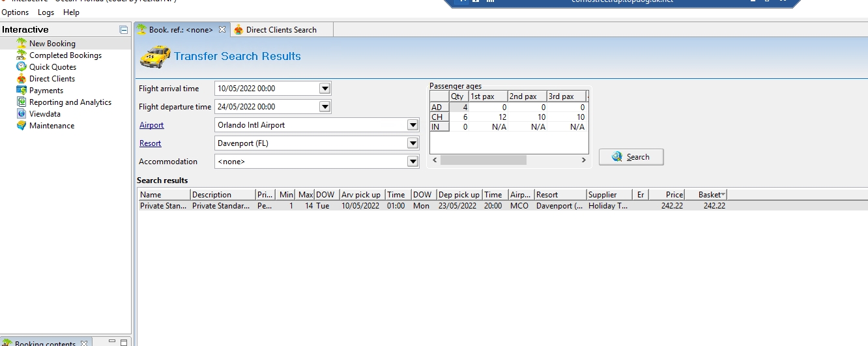Open the Options menu
This screenshot has height=346, width=868.
15,12
